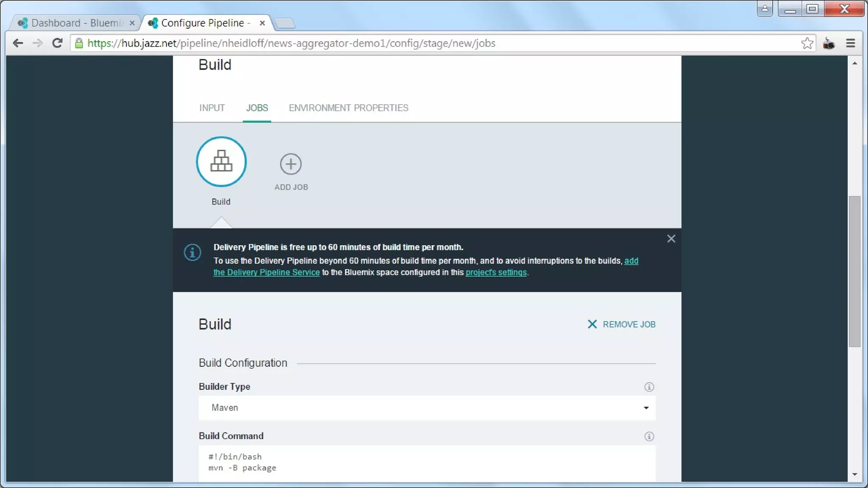Reload the page with refresh icon

57,43
